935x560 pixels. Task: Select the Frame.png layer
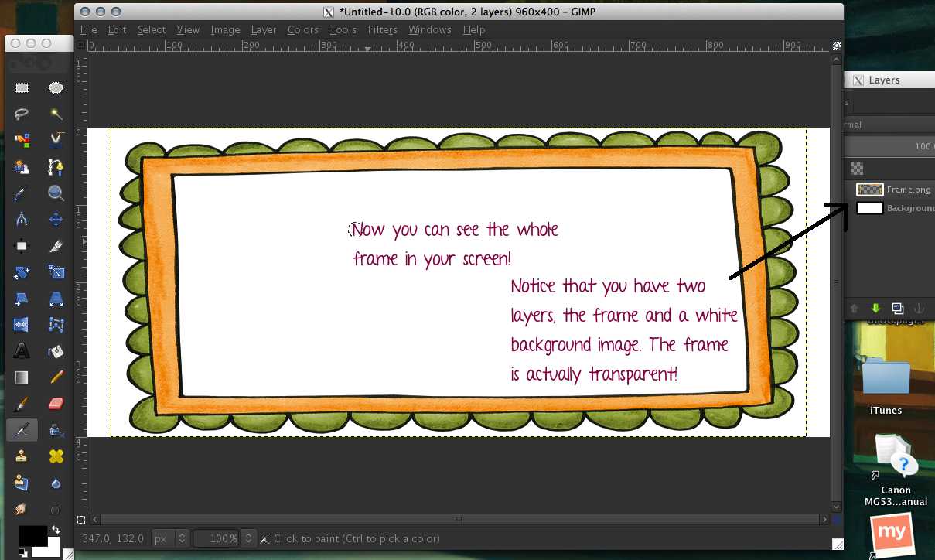[894, 190]
